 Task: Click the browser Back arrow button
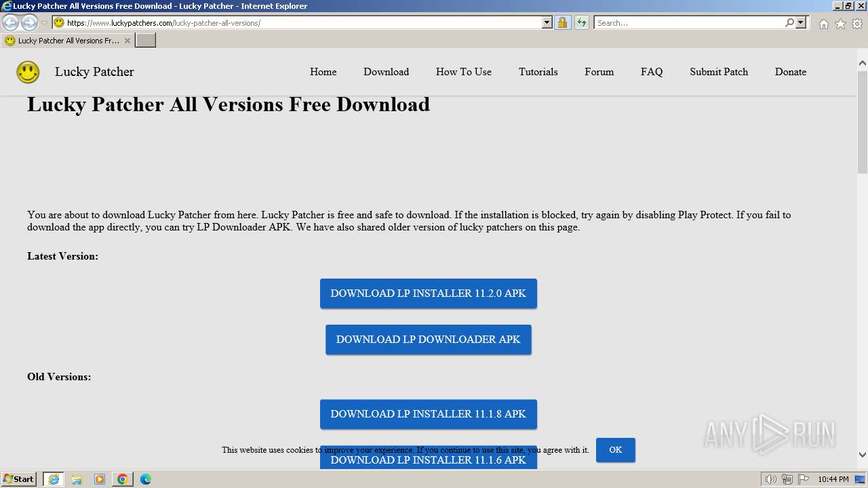[x=11, y=22]
